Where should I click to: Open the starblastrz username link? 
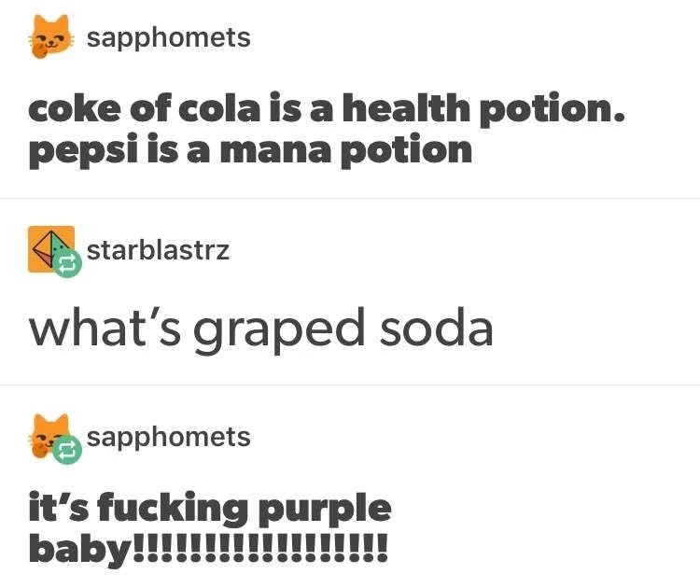[158, 250]
